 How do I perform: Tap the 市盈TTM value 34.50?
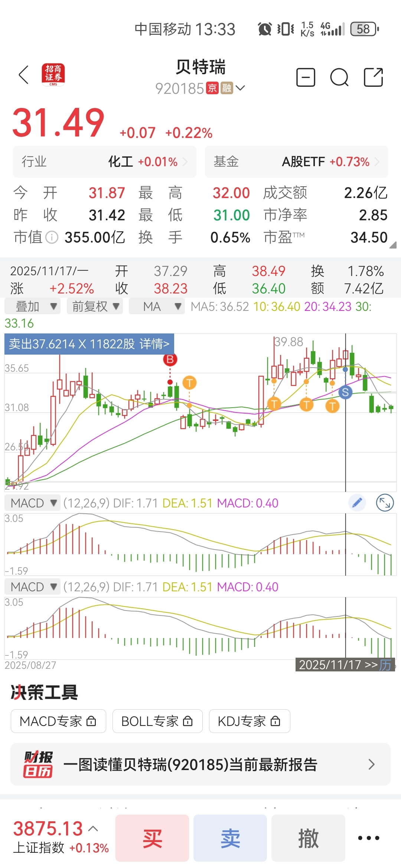click(x=369, y=237)
